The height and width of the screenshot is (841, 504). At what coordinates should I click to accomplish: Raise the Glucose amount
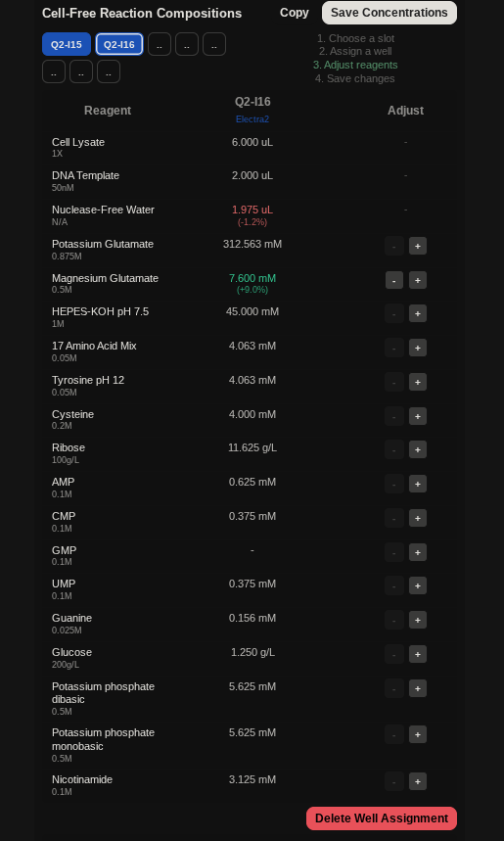pyautogui.click(x=418, y=654)
